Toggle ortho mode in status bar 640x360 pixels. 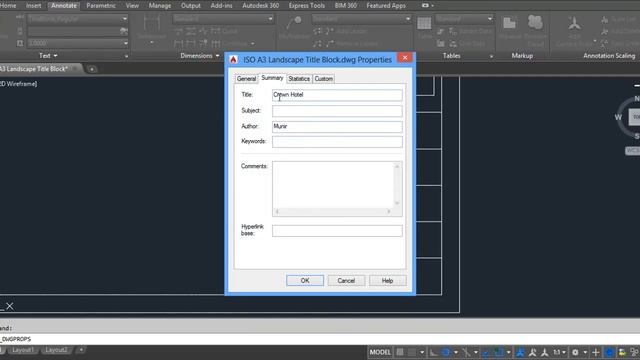click(x=433, y=352)
